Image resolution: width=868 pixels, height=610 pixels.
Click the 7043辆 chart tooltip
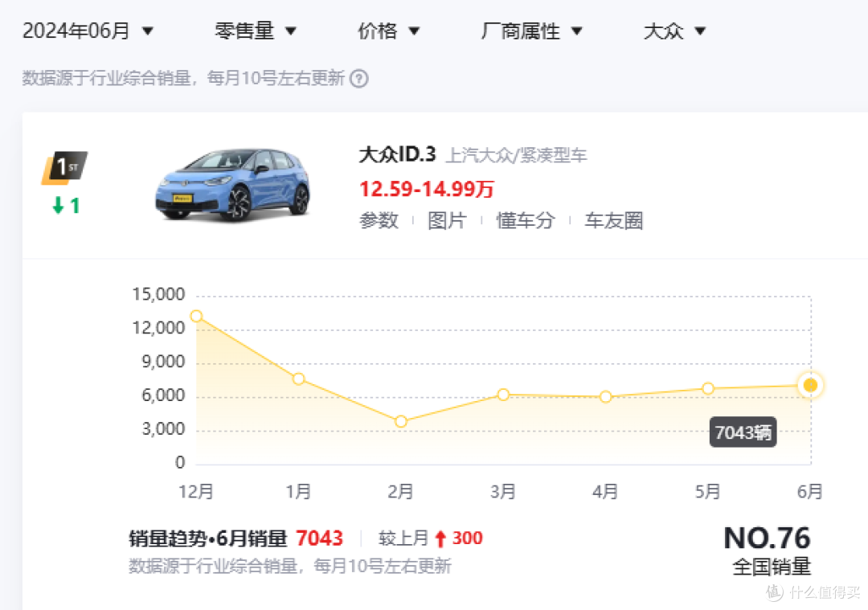[x=743, y=432]
